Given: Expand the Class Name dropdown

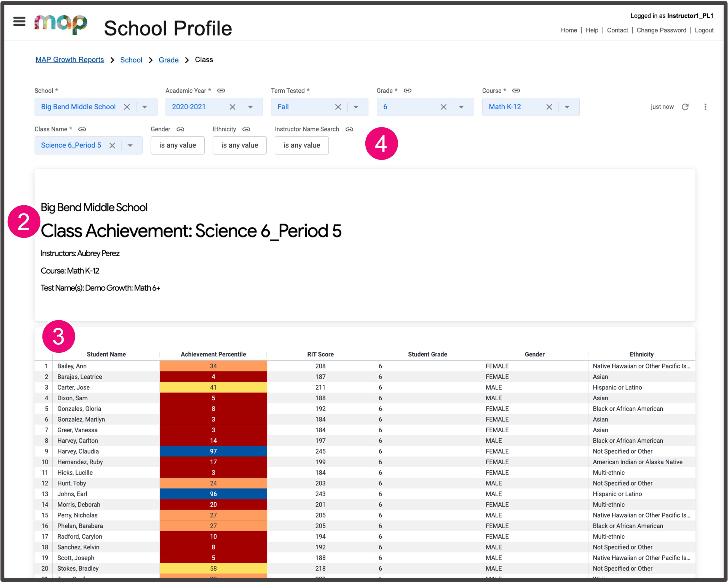Looking at the screenshot, I should 130,145.
